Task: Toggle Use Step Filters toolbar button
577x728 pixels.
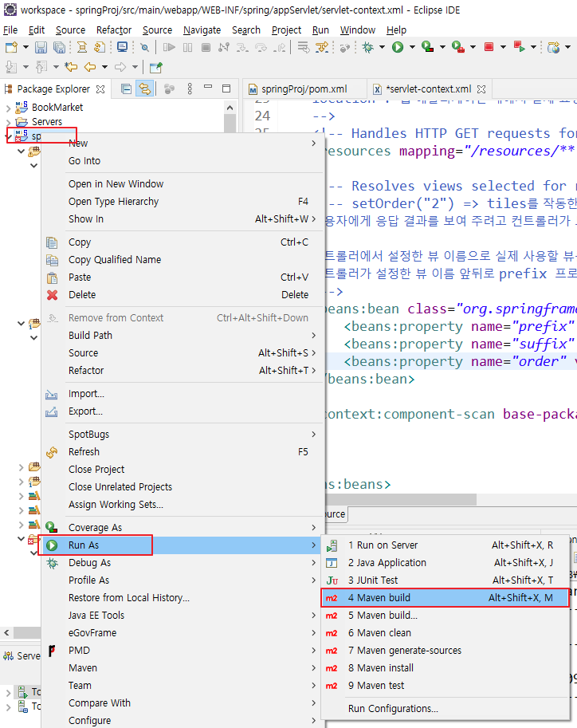Action: 322,47
